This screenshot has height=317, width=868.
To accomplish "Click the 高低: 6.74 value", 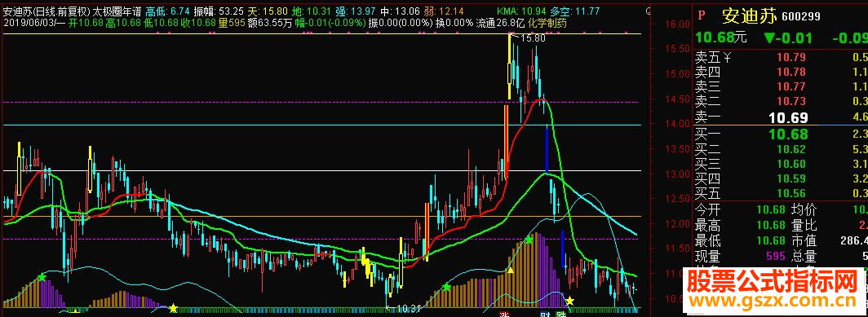I will click(x=168, y=11).
